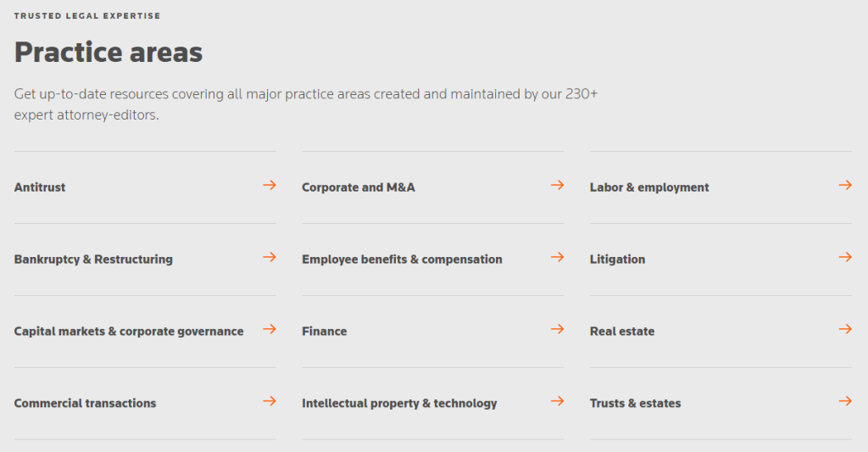Open the Finance practice area text link
The width and height of the screenshot is (868, 452).
(x=325, y=332)
